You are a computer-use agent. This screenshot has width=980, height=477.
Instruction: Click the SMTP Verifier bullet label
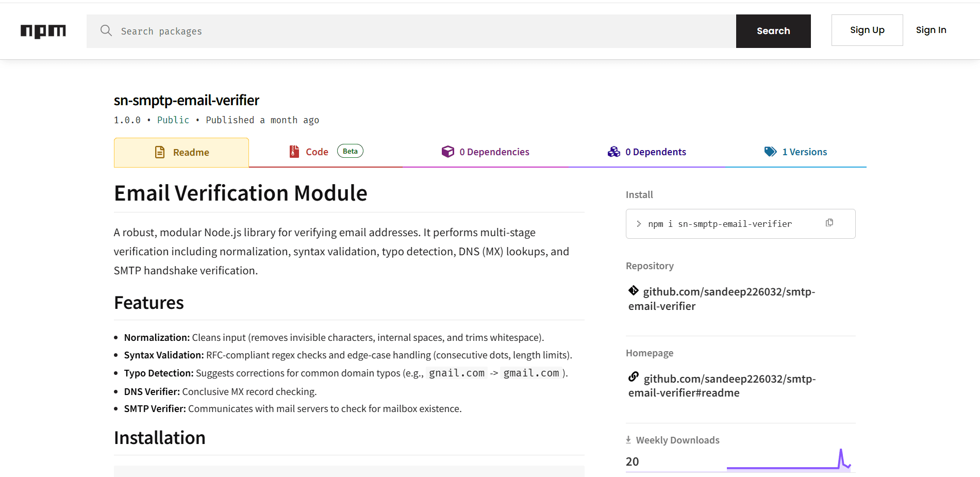pyautogui.click(x=155, y=409)
